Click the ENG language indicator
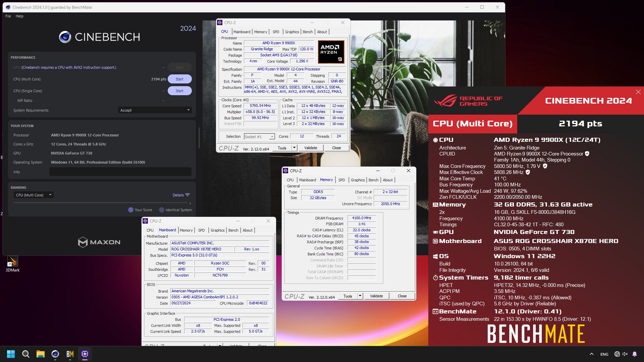This screenshot has width=644, height=362. 604,354
